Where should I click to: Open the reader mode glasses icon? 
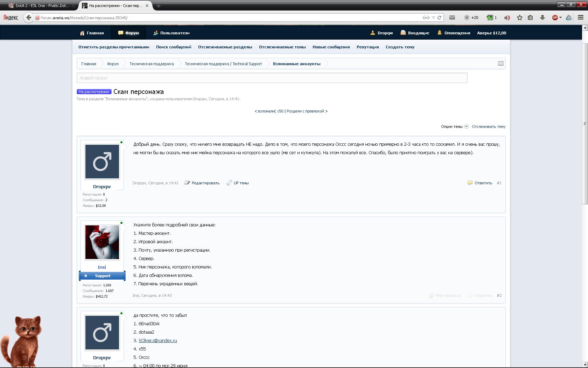(426, 18)
